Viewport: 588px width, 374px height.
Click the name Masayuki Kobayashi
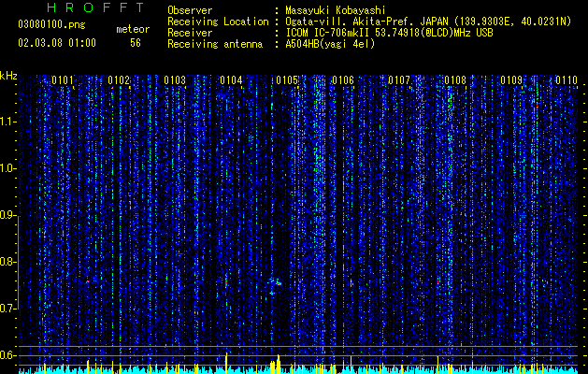tap(336, 10)
